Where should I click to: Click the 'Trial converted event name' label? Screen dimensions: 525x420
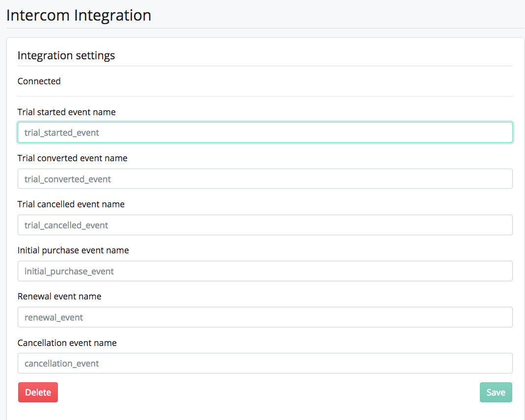(x=72, y=158)
